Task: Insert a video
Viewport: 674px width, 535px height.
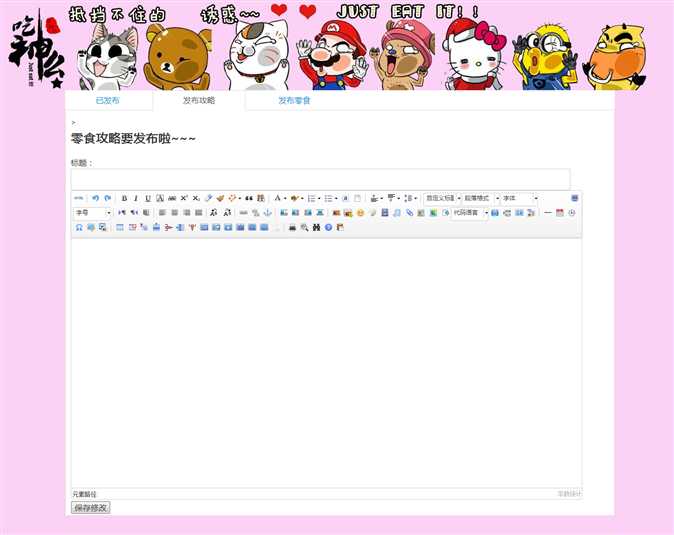Action: click(x=385, y=213)
